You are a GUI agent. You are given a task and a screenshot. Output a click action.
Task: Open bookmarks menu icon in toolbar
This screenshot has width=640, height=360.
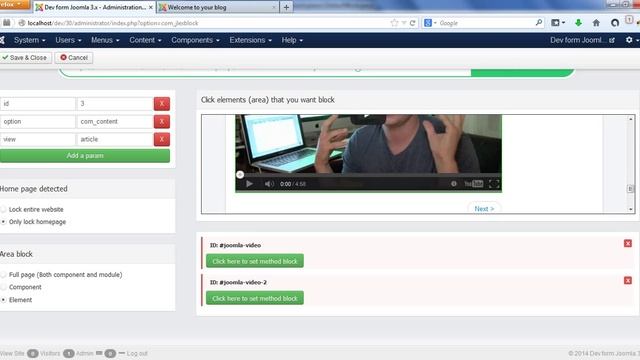point(558,23)
